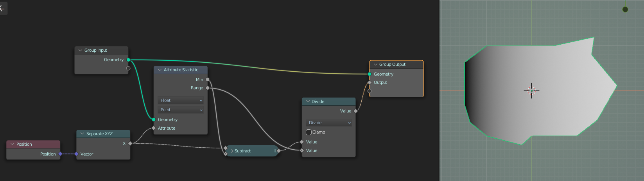Collapse the Separate XYZ node
The height and width of the screenshot is (181, 644).
pyautogui.click(x=83, y=134)
